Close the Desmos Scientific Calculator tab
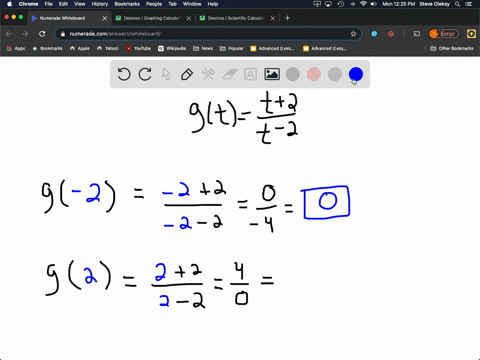The width and height of the screenshot is (480, 360). (x=273, y=18)
